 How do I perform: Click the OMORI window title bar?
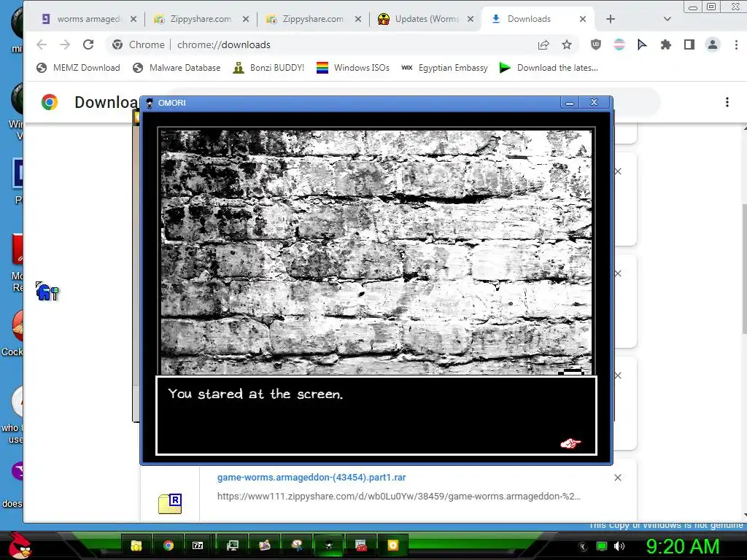point(351,103)
